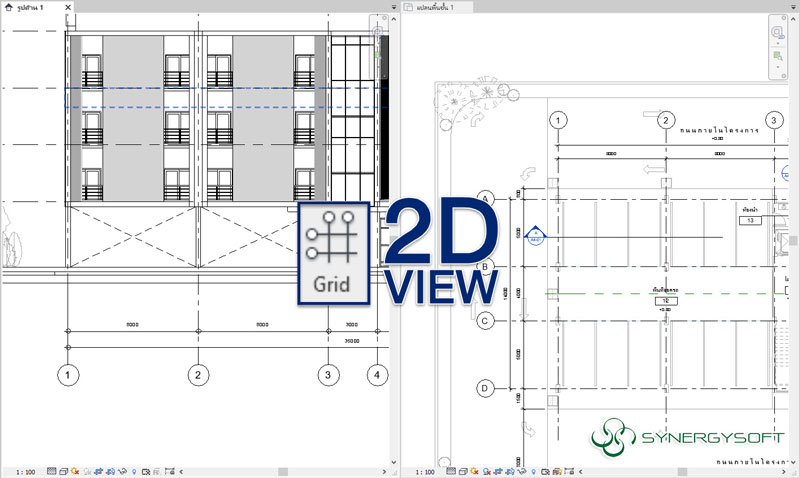Click left view scroll-up arrow
This screenshot has height=478, width=800.
(393, 19)
